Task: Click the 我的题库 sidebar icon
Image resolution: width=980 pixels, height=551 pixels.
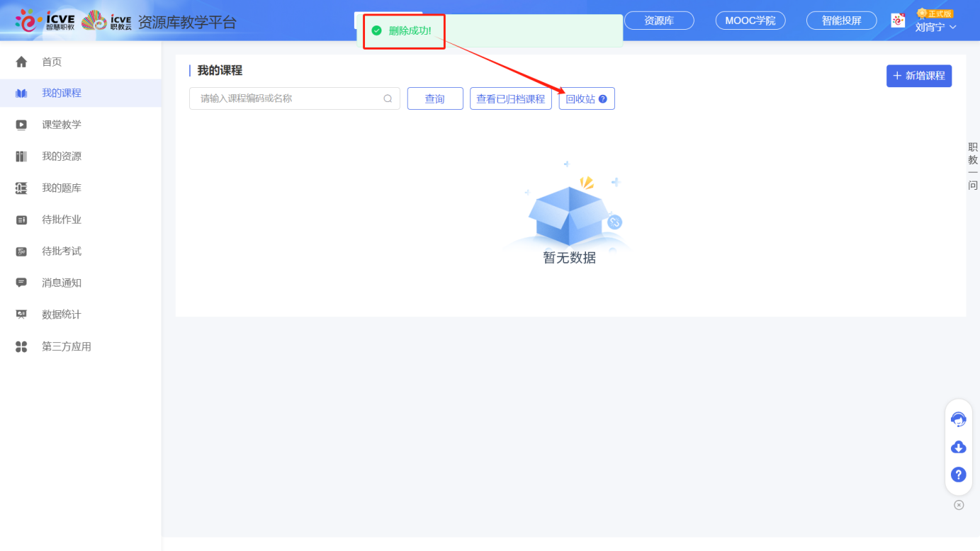Action: click(x=21, y=188)
